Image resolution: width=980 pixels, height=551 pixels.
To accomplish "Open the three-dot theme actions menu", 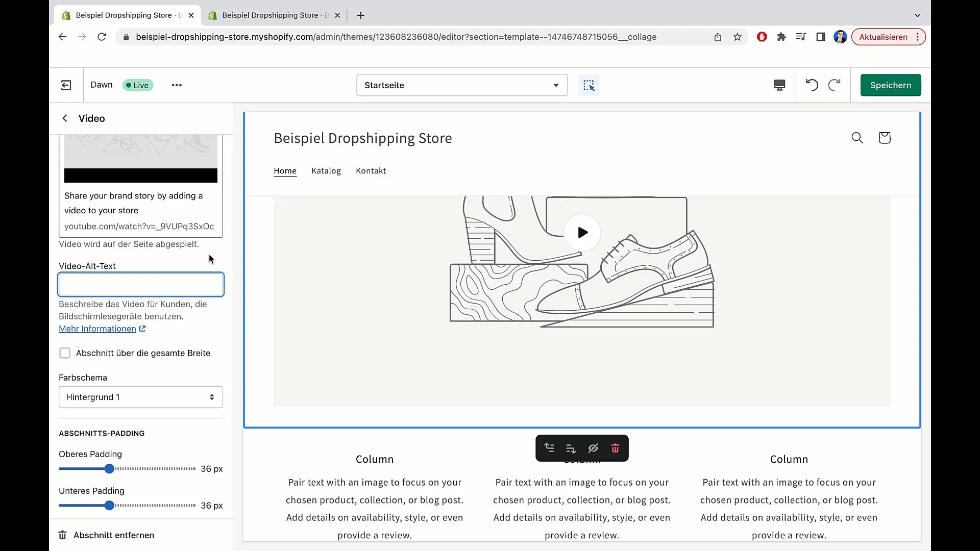I will (177, 85).
